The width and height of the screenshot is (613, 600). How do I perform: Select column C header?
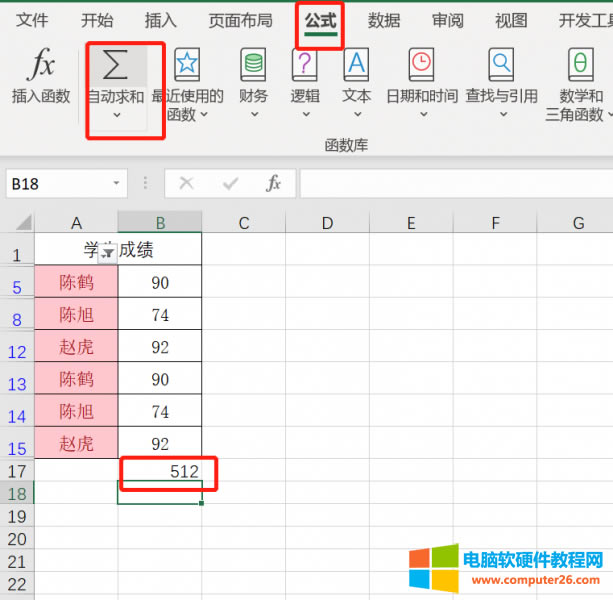(x=244, y=223)
